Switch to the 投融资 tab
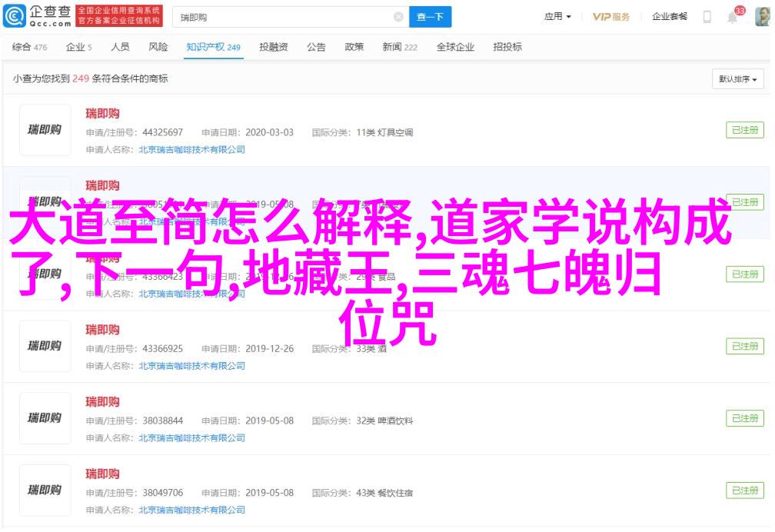The width and height of the screenshot is (775, 532). (274, 47)
